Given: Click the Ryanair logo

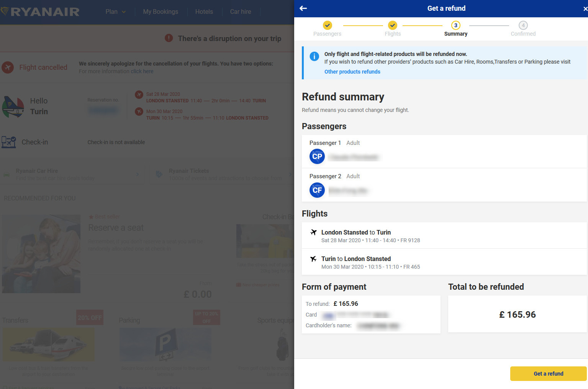Looking at the screenshot, I should pyautogui.click(x=40, y=12).
